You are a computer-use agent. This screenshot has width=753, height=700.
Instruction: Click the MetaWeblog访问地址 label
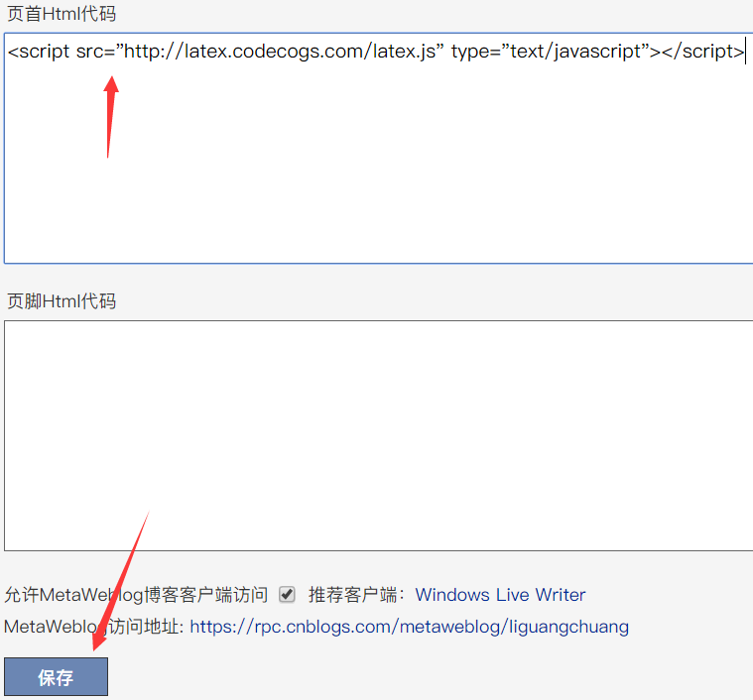click(93, 627)
